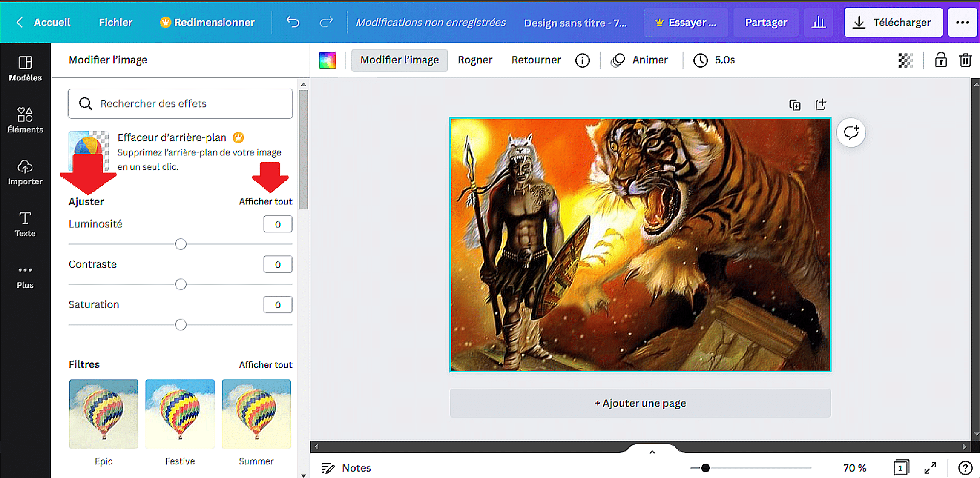Image resolution: width=980 pixels, height=478 pixels.
Task: Apply the Summer filter
Action: (x=256, y=414)
